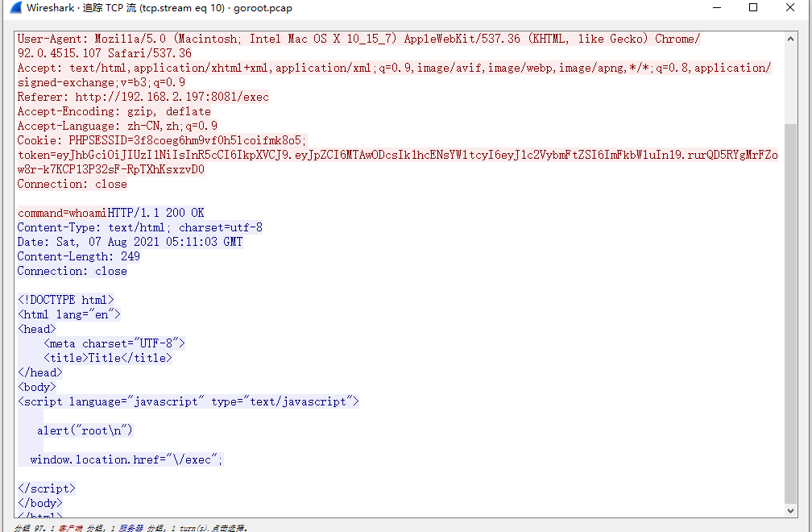Click the Wireshark shark fin title icon
This screenshot has height=532, width=812.
pyautogui.click(x=16, y=8)
